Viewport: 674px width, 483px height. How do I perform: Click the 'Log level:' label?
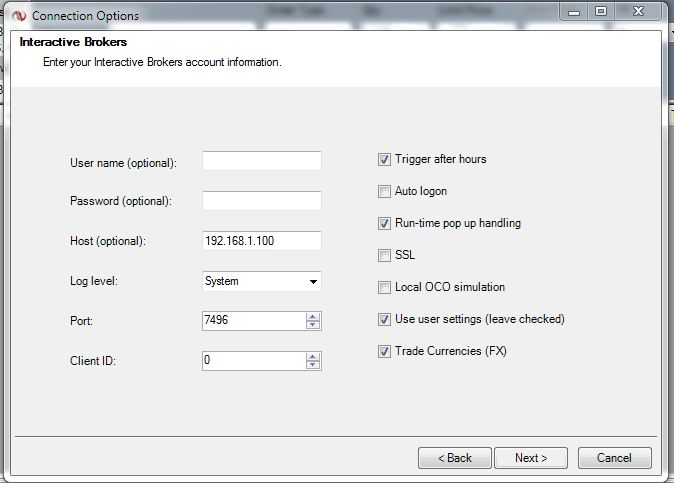coord(94,281)
